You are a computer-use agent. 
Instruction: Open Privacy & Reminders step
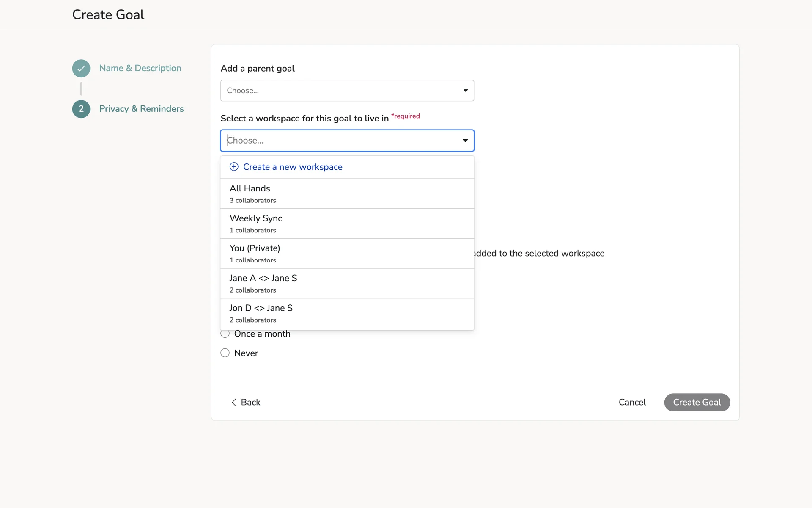(x=141, y=109)
